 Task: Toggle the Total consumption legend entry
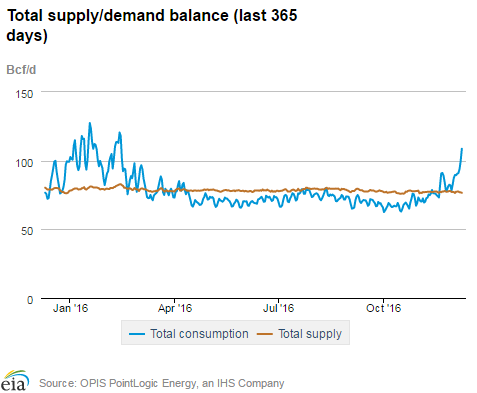point(188,334)
